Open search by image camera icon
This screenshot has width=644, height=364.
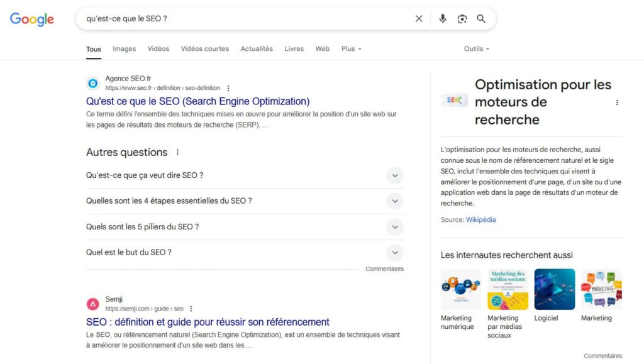point(462,19)
